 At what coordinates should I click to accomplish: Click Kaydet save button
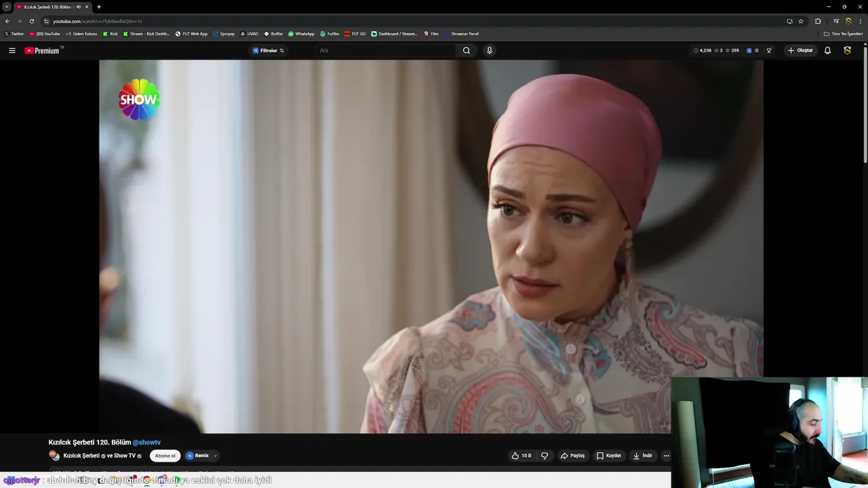pyautogui.click(x=609, y=455)
